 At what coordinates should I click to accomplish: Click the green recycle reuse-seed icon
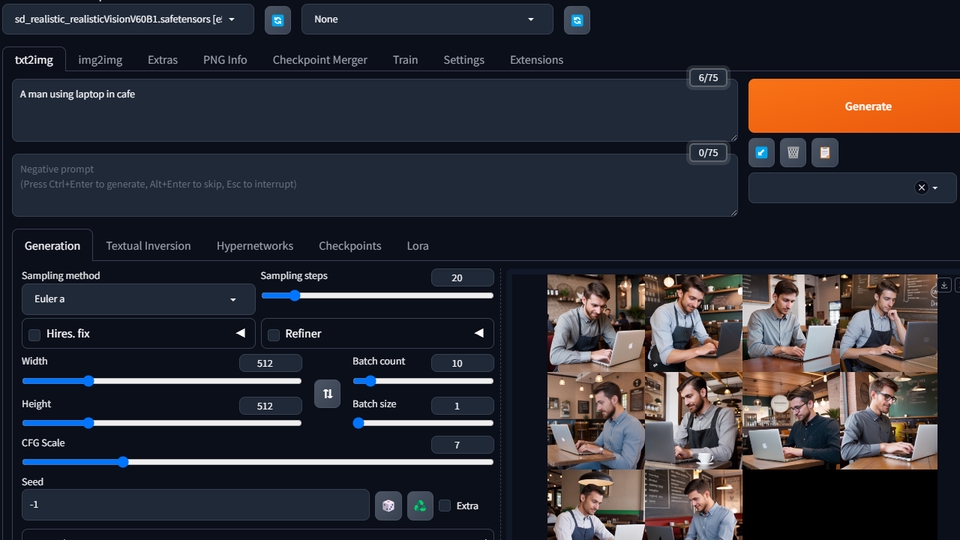[420, 506]
